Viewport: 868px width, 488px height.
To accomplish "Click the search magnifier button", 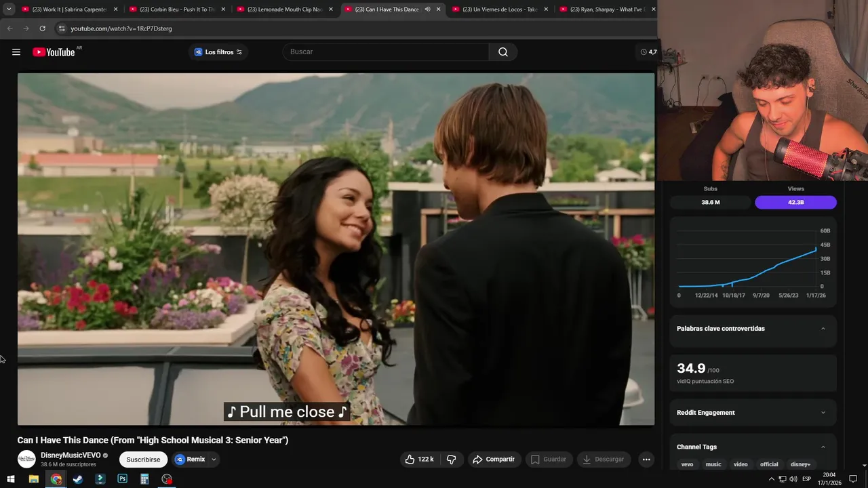I will (503, 52).
